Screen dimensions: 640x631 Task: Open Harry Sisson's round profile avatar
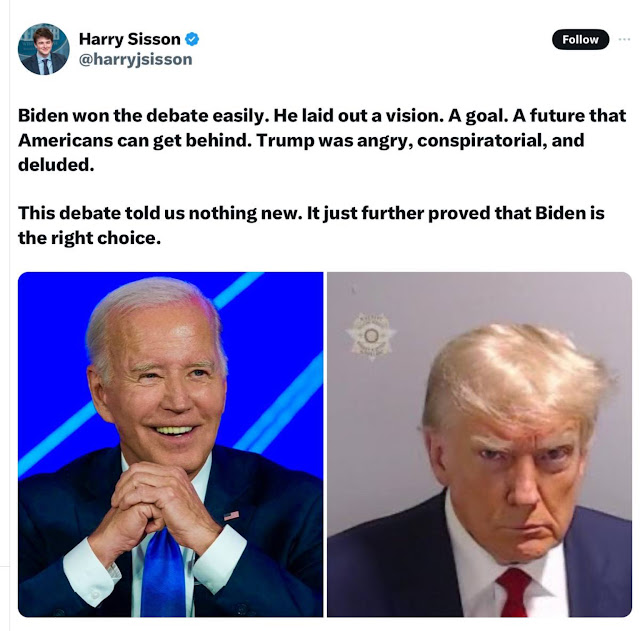44,49
